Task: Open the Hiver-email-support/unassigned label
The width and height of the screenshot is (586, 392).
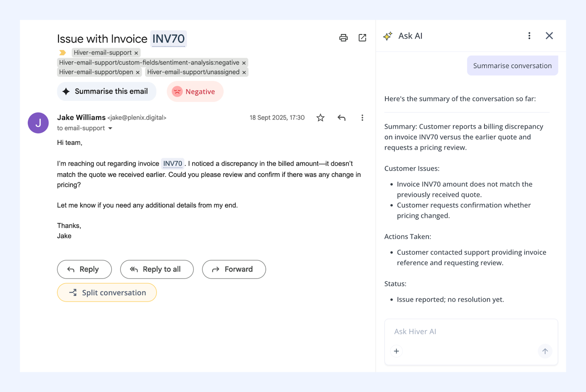Action: (193, 72)
